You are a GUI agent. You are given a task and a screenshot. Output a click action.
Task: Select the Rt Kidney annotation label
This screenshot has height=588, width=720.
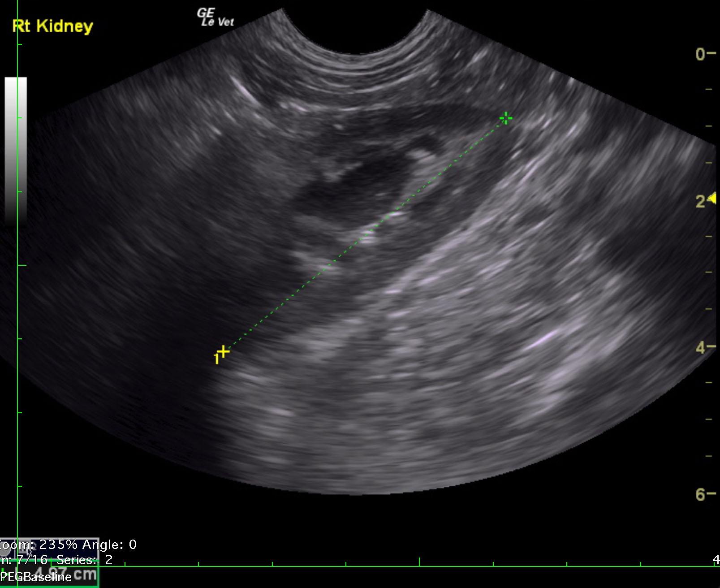tap(53, 26)
